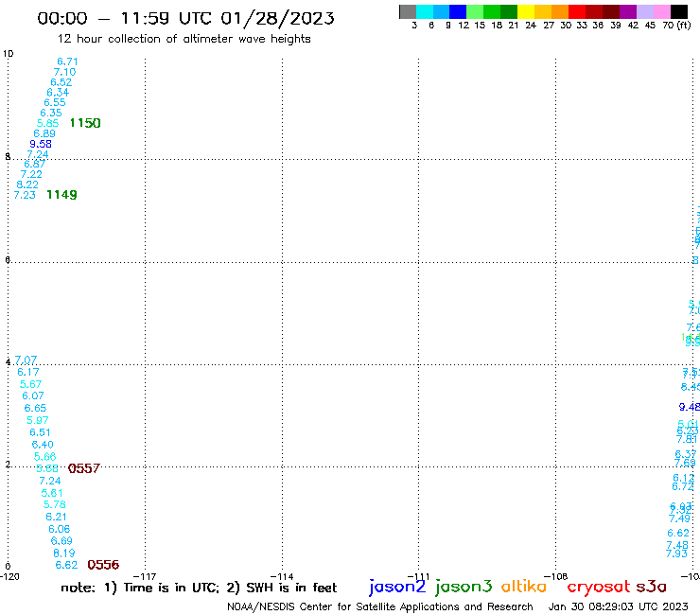Click the wave height value 6.40

pyautogui.click(x=43, y=445)
